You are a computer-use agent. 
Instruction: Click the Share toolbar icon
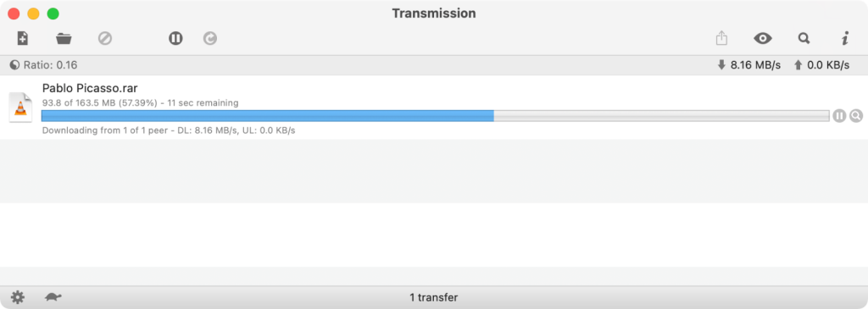[x=721, y=38]
